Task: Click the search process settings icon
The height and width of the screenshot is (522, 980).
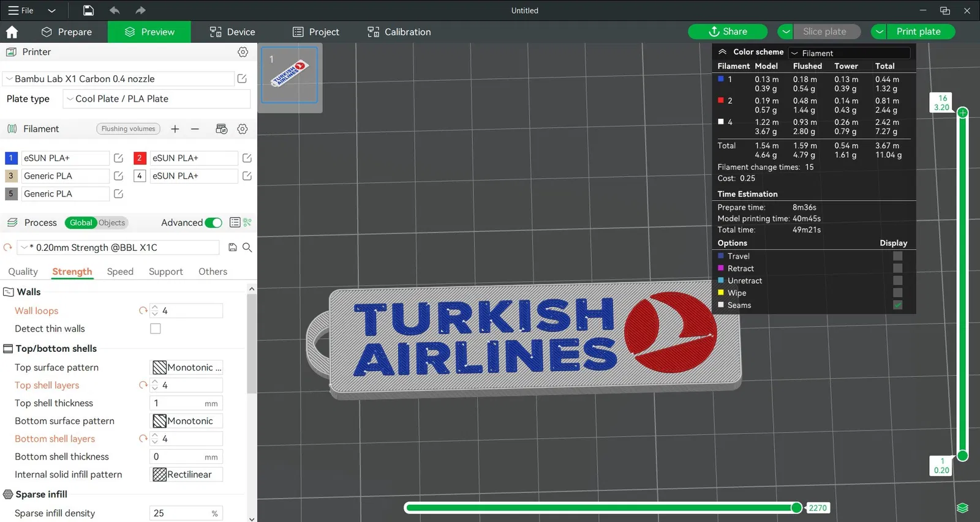Action: (x=247, y=247)
